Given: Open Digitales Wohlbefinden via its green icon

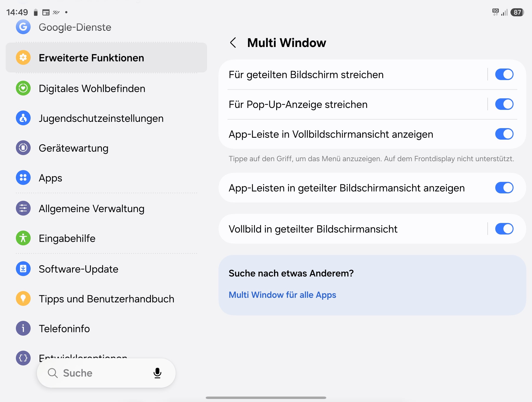Looking at the screenshot, I should 23,88.
